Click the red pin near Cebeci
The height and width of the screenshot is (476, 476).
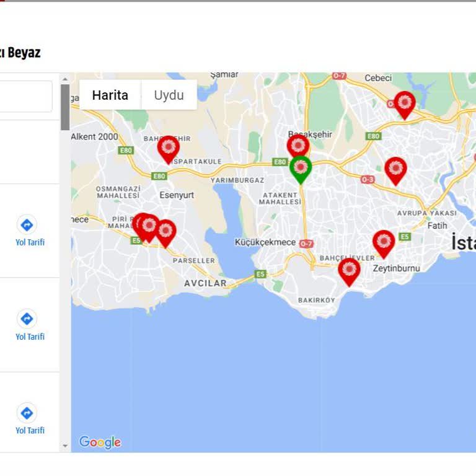click(404, 104)
